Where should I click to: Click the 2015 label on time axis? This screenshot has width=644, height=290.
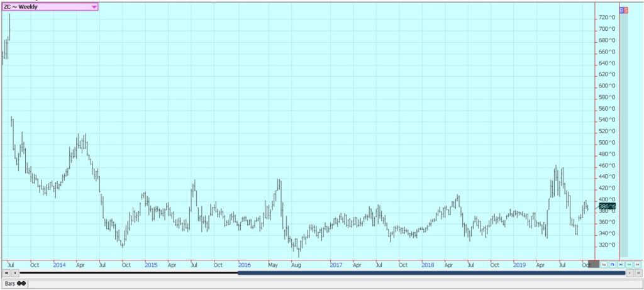(151, 265)
